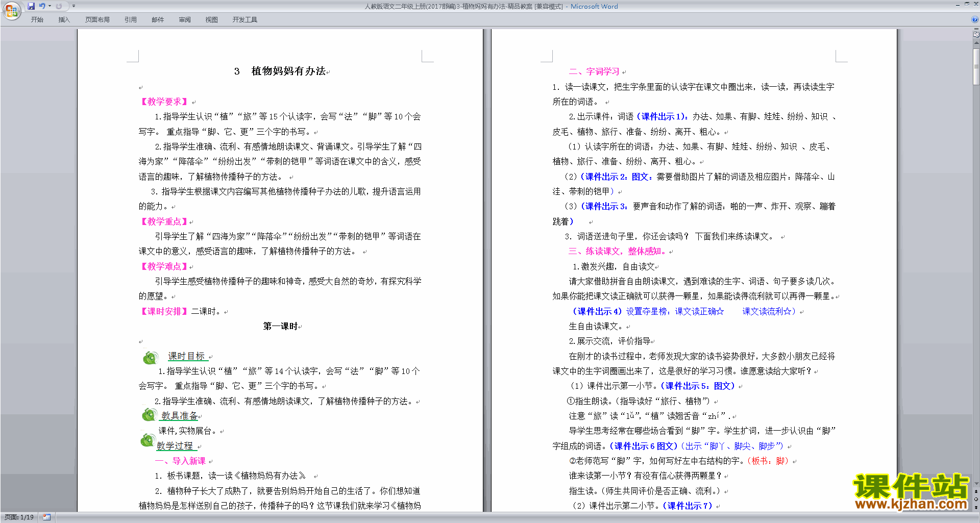Open the 邮件 ribbon tab
This screenshot has width=980, height=523.
(158, 20)
